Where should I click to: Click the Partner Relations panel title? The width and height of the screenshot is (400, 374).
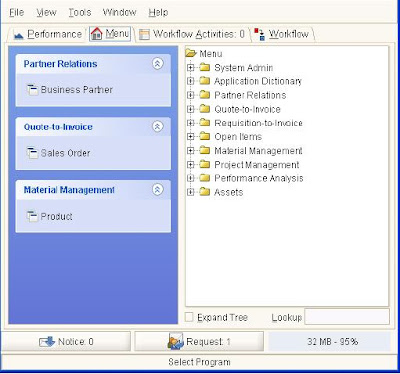[60, 64]
